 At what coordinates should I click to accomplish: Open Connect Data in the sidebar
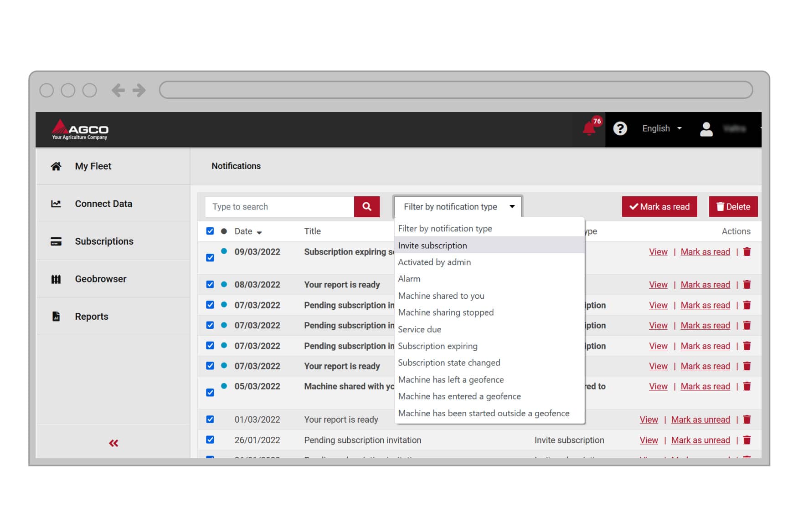pyautogui.click(x=113, y=204)
